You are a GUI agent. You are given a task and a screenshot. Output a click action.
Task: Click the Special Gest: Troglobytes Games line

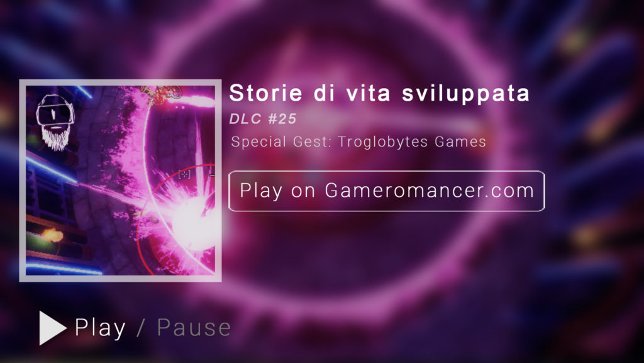coord(358,142)
